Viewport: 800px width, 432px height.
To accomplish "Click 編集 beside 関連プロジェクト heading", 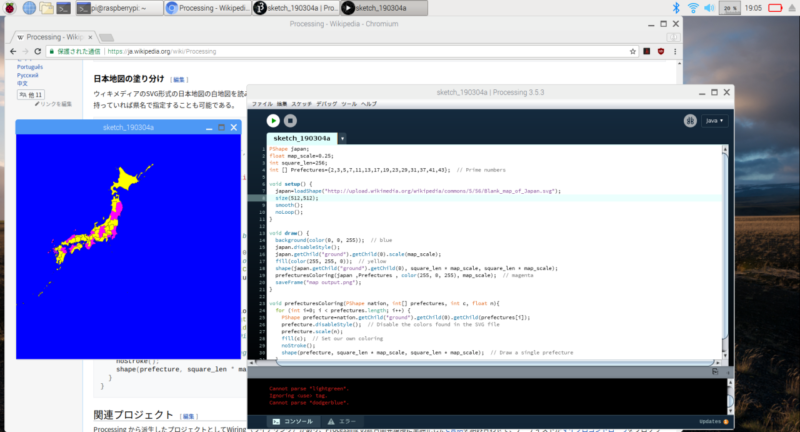I will (x=188, y=417).
